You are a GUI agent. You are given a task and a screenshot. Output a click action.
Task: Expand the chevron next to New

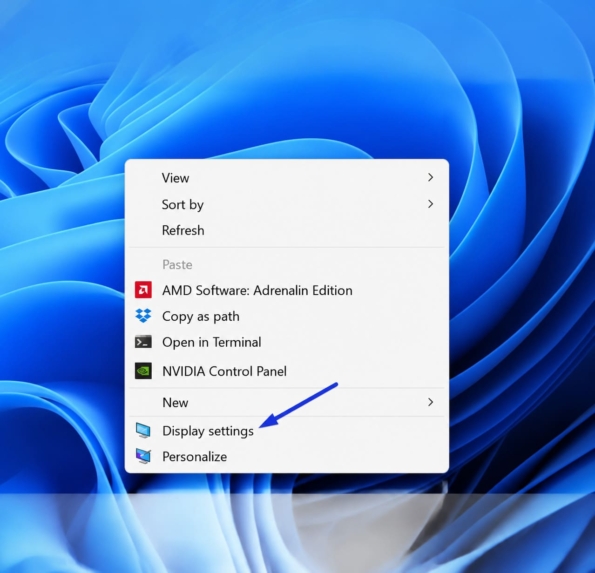430,402
